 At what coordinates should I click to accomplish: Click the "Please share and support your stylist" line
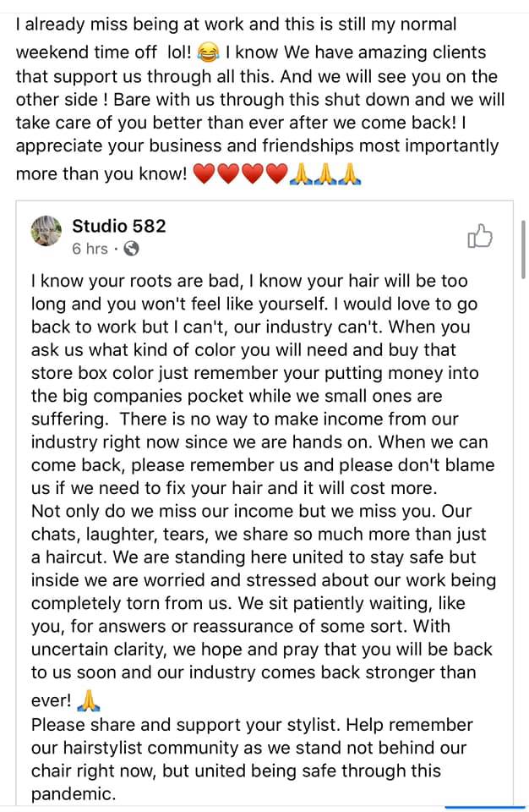252,725
